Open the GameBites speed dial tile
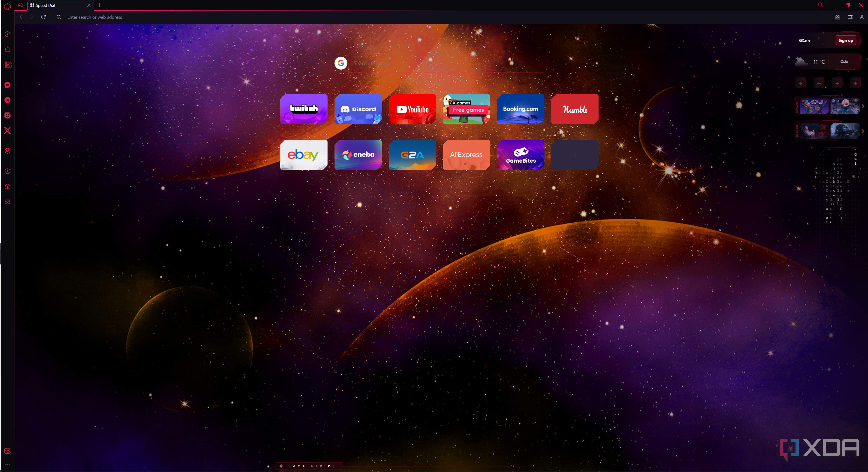The height and width of the screenshot is (472, 868). [x=521, y=155]
